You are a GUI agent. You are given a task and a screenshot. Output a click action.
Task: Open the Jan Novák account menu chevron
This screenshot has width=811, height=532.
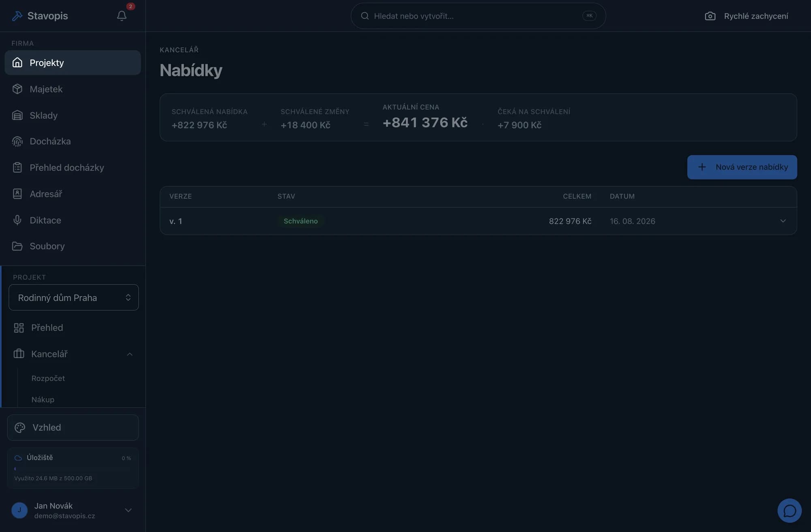(x=128, y=510)
